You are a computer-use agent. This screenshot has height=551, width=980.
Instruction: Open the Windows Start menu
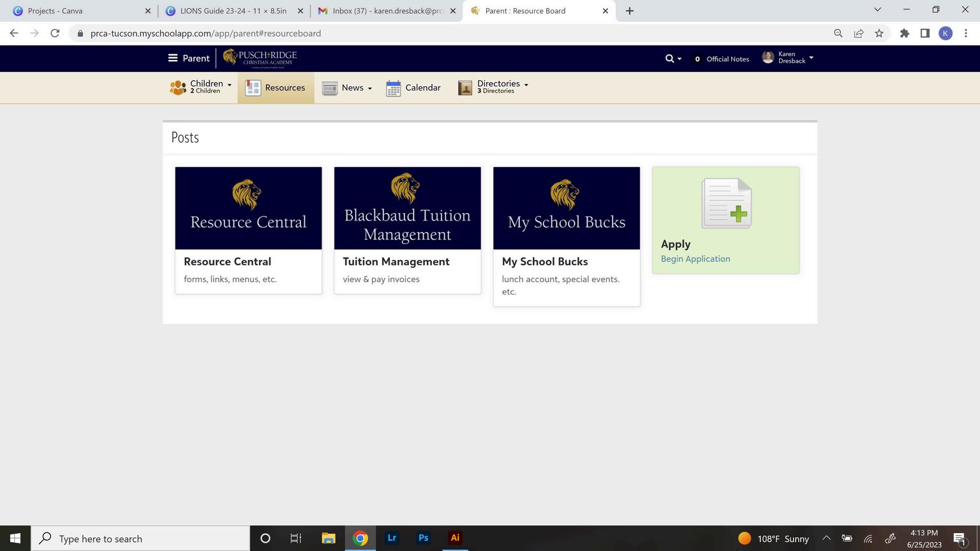point(15,538)
